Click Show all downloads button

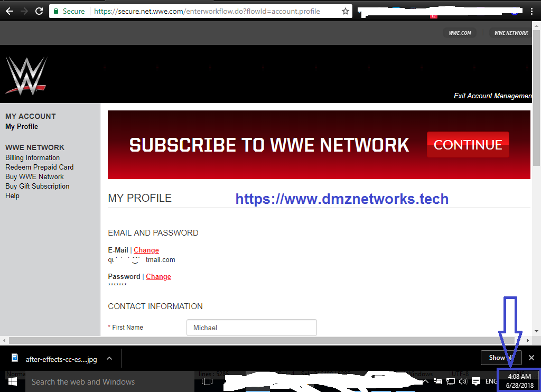(x=501, y=358)
